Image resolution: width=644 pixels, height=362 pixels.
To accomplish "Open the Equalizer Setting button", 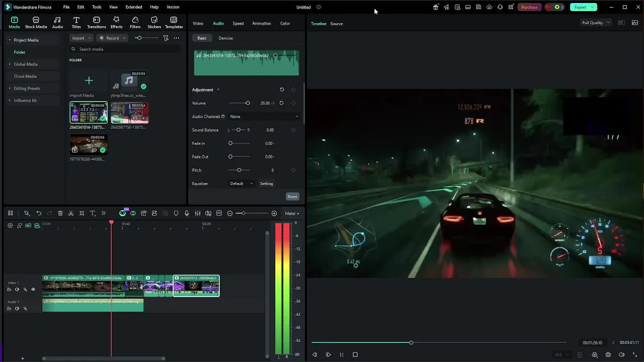I will click(267, 184).
